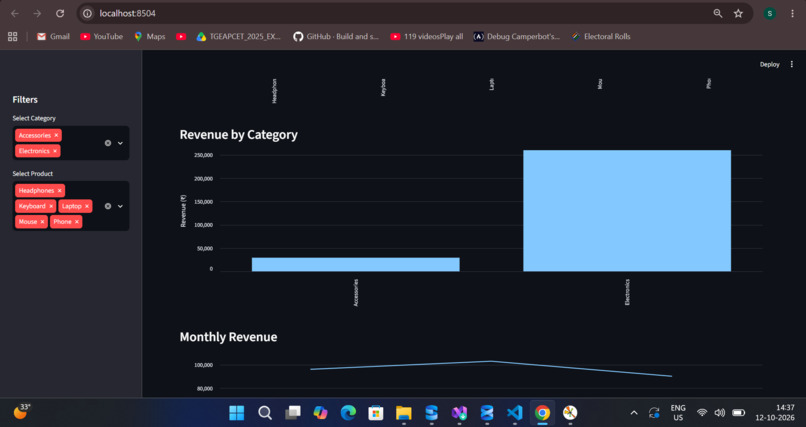Open the Debug Camperbot's bookmark

[x=517, y=36]
